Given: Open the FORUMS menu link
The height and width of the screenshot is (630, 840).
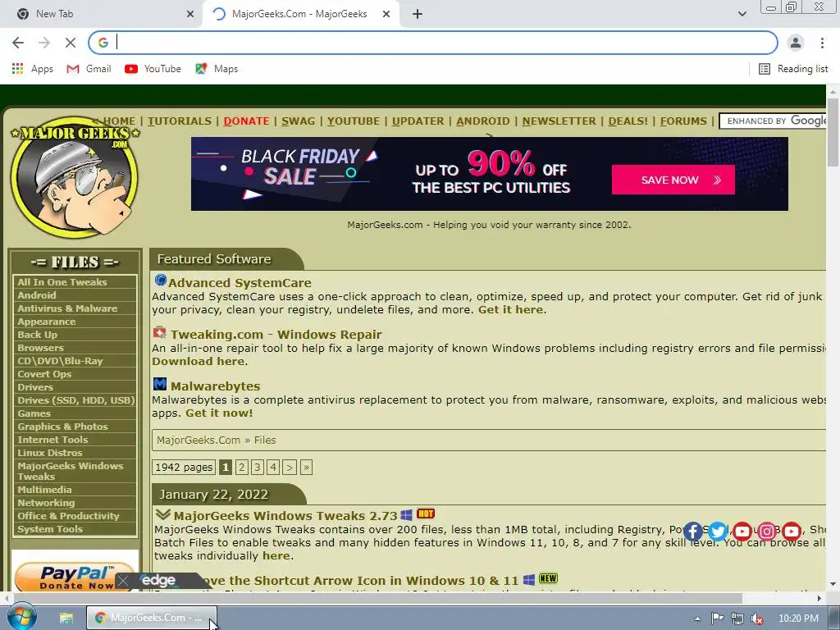Looking at the screenshot, I should point(683,121).
